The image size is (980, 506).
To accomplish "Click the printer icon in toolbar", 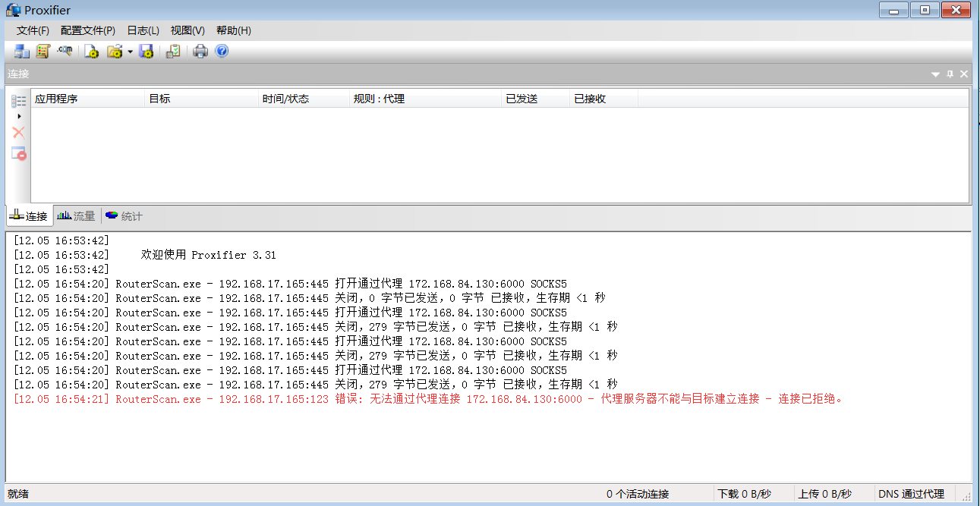I will [x=200, y=52].
